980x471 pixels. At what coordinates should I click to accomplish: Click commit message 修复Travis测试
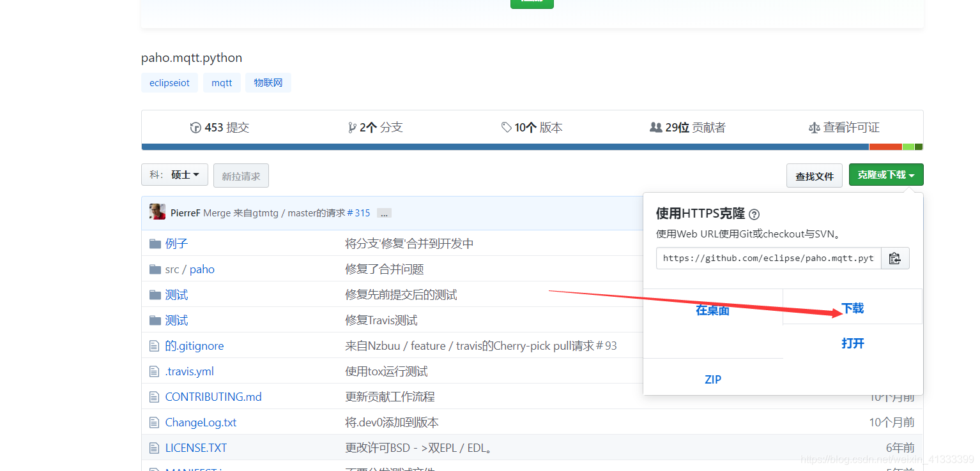pos(381,320)
